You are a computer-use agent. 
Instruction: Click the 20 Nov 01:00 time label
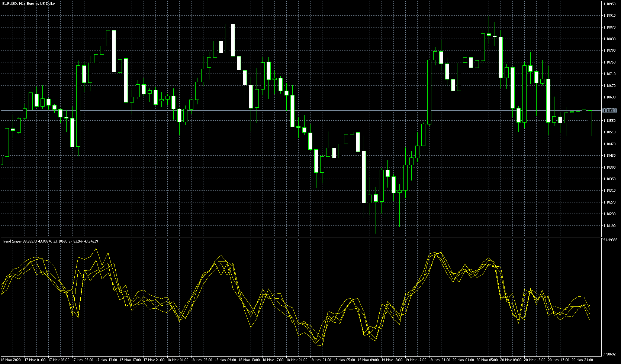point(463,360)
